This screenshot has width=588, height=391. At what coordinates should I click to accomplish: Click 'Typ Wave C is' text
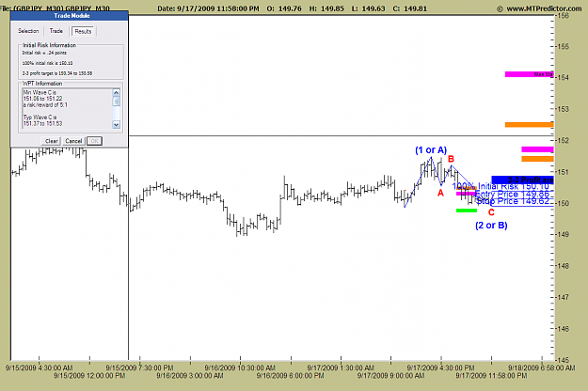[40, 117]
